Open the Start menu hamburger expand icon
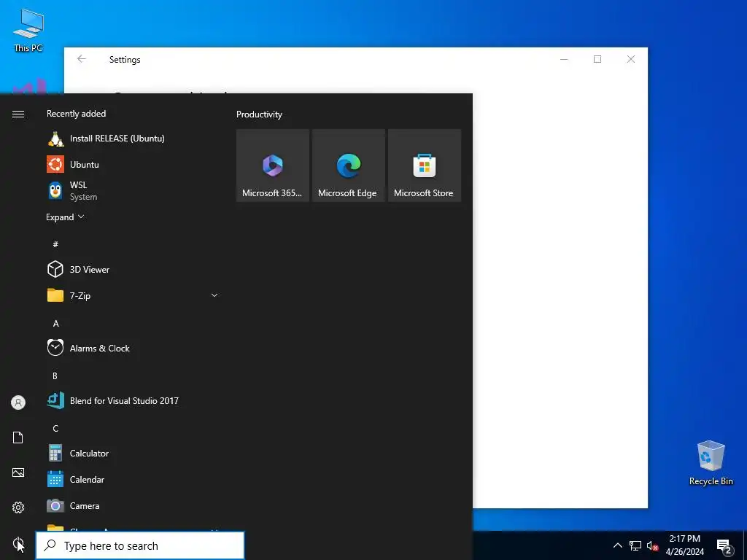This screenshot has height=560, width=747. [18, 114]
